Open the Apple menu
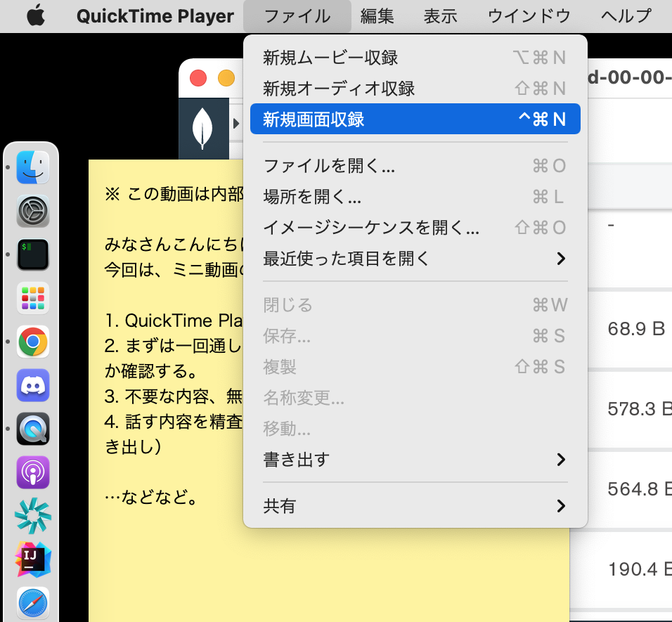672x622 pixels. [x=36, y=15]
